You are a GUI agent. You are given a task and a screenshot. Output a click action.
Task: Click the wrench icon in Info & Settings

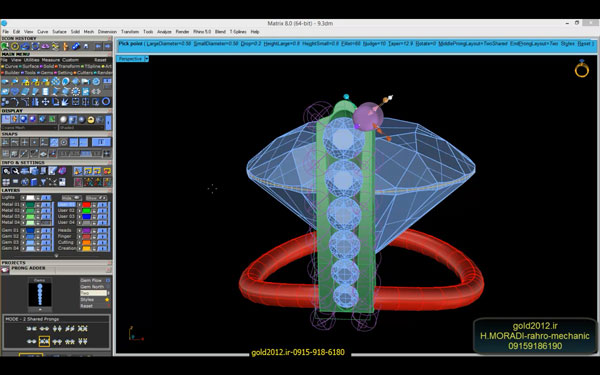pos(15,171)
